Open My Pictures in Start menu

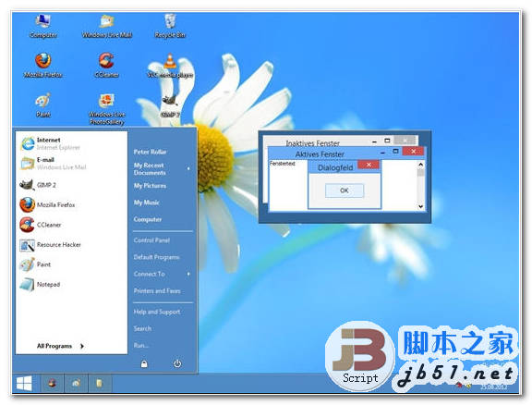(x=150, y=186)
